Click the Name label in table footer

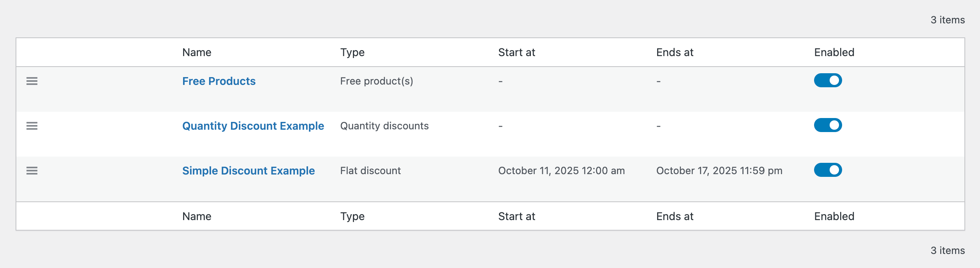click(x=197, y=216)
